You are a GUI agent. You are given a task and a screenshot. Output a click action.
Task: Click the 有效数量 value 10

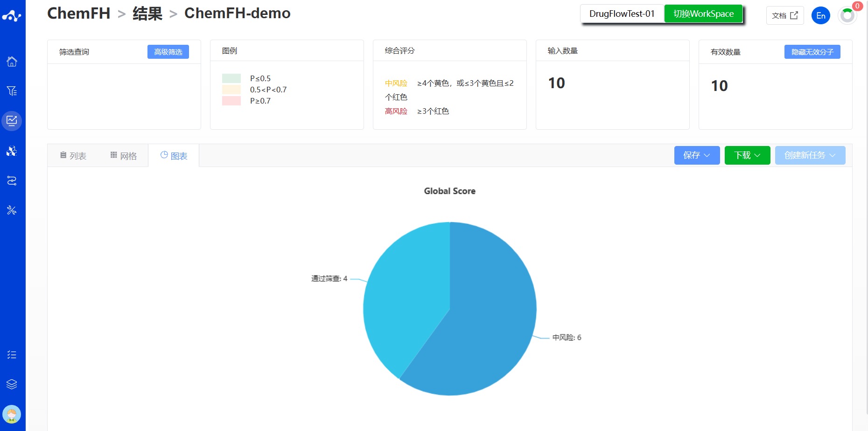(x=719, y=86)
